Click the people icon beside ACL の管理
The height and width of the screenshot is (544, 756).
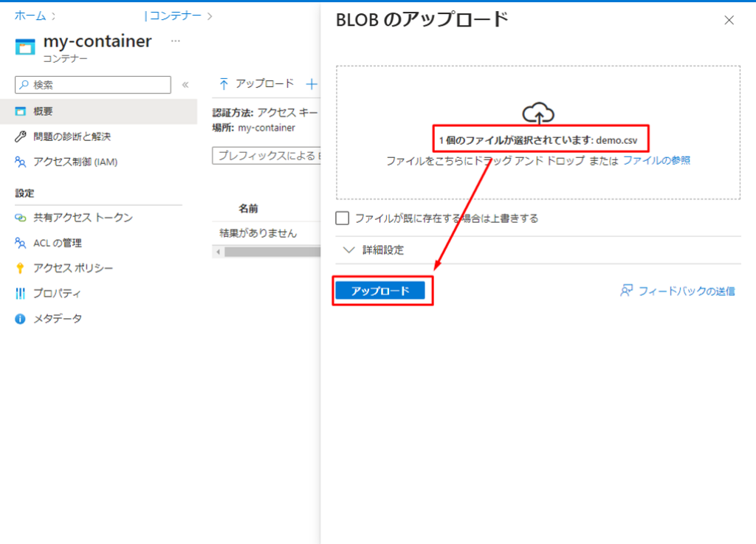point(20,243)
